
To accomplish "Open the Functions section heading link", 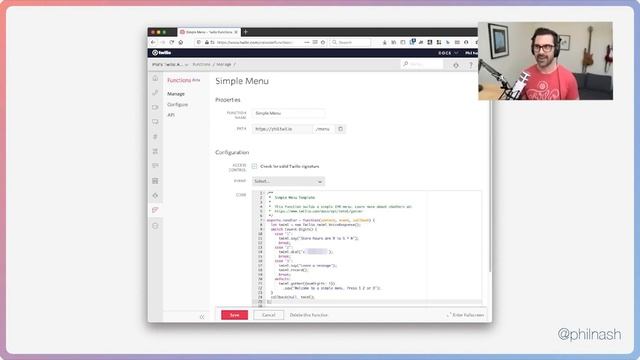I will click(179, 80).
